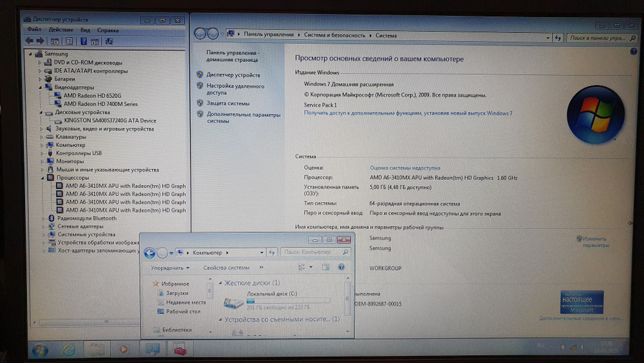This screenshot has height=363, width=644.
Task: Collapse Дисковые устройства node
Action: [41, 112]
